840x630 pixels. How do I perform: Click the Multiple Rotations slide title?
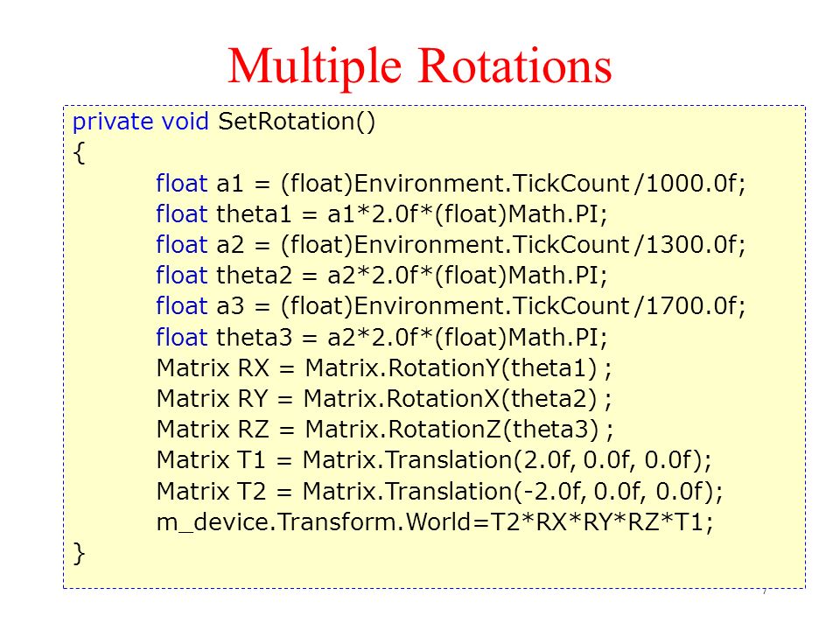pos(419,67)
